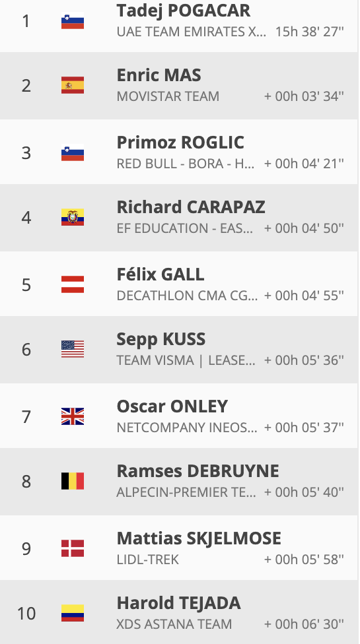Click the Colombian flag beside Harold TEJADA
360x644 pixels.
[72, 613]
